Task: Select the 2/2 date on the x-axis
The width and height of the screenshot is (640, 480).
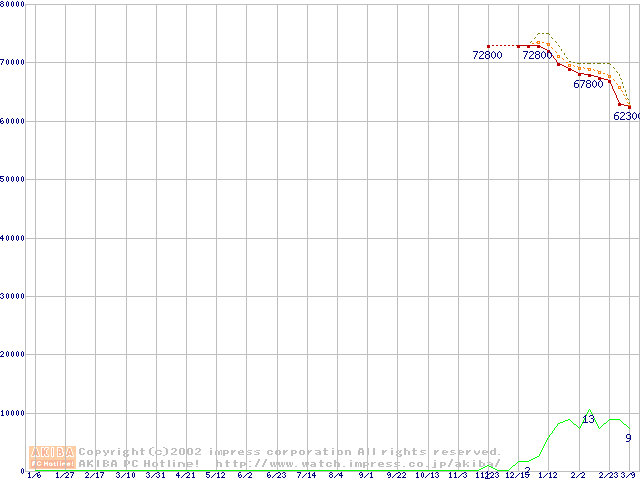Action: pos(578,475)
